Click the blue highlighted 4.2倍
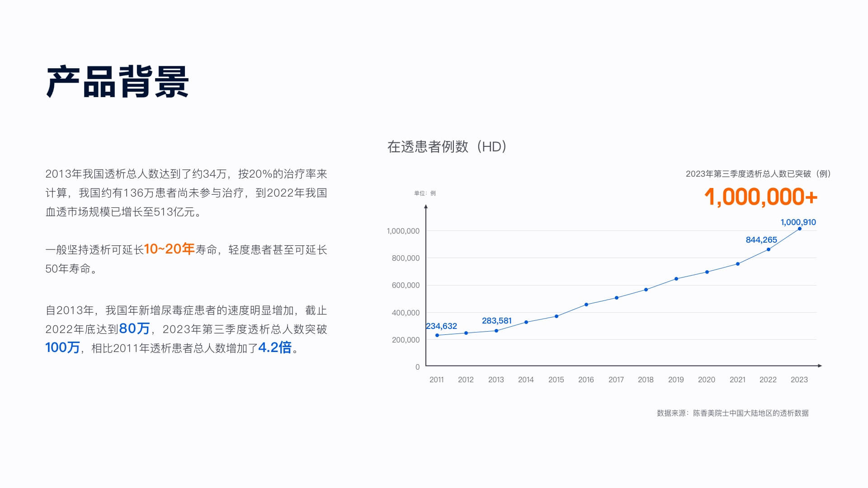868x488 pixels. coord(275,347)
